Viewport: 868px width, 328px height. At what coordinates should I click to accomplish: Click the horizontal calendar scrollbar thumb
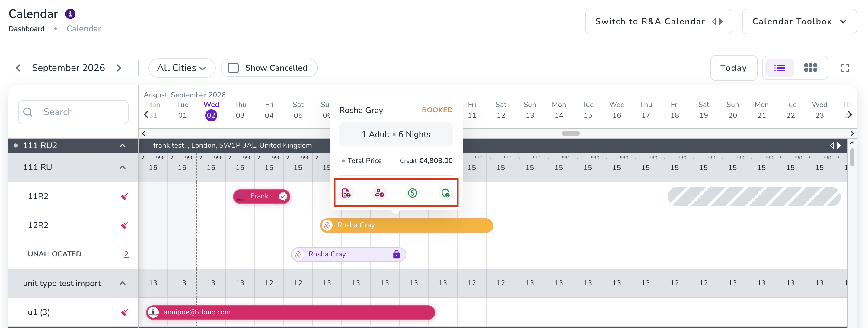click(x=570, y=133)
